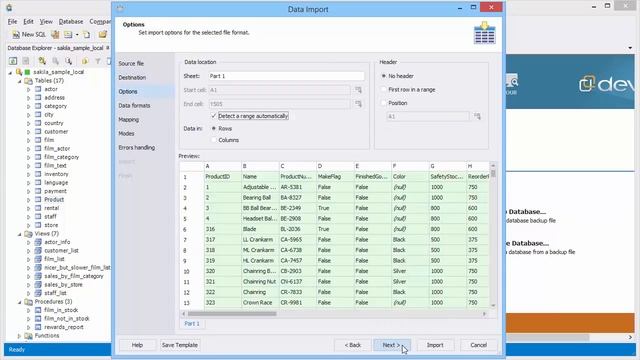640x360 pixels.
Task: Click the Functions folder icon
Action: click(29, 336)
